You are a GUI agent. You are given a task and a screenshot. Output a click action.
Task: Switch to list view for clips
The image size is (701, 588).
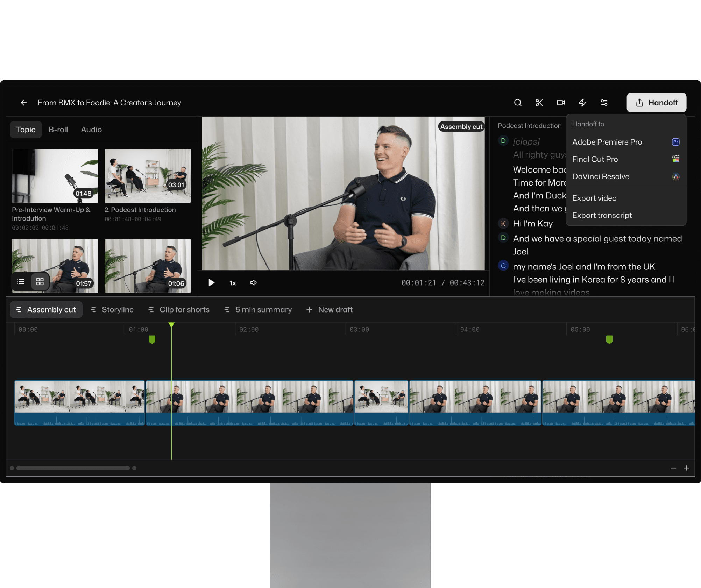tap(20, 281)
